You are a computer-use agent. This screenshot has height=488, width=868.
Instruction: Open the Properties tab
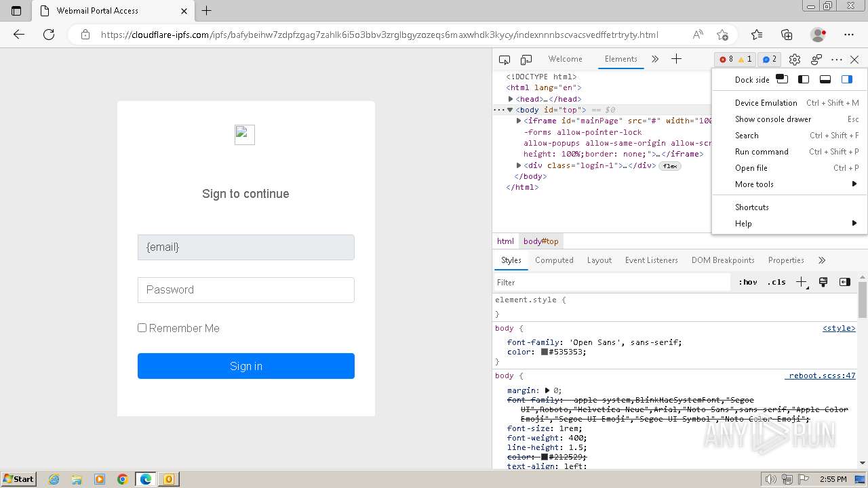(786, 260)
